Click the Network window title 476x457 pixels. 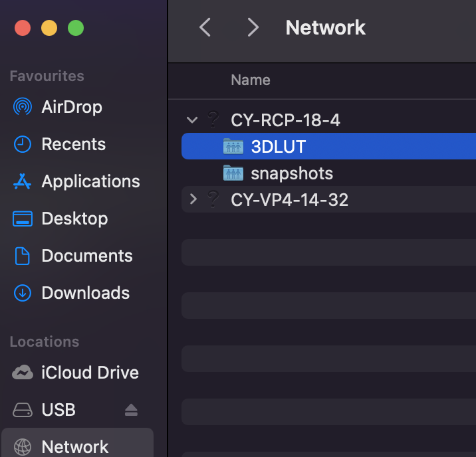326,28
